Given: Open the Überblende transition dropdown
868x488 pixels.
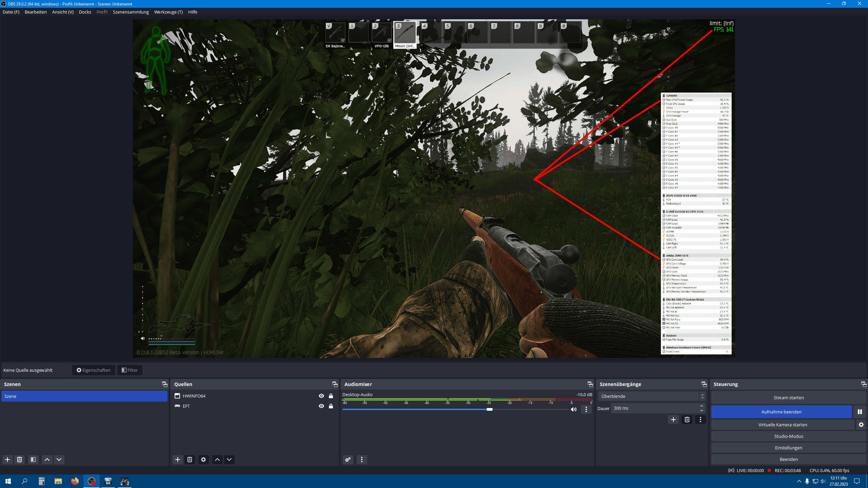Looking at the screenshot, I should point(652,396).
